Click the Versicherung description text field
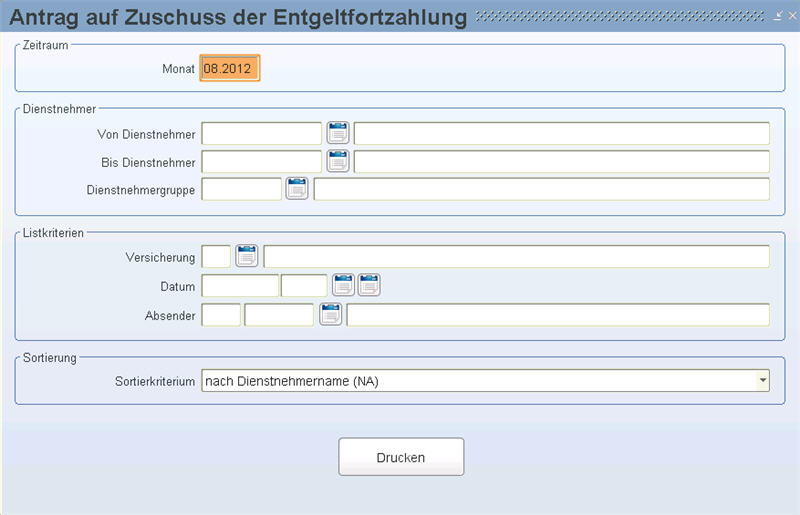Screen dimensions: 800x515 [x=516, y=257]
